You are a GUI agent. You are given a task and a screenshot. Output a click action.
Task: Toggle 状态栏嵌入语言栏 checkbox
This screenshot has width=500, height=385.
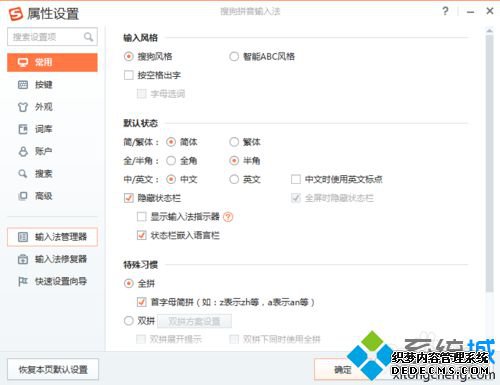pos(142,235)
